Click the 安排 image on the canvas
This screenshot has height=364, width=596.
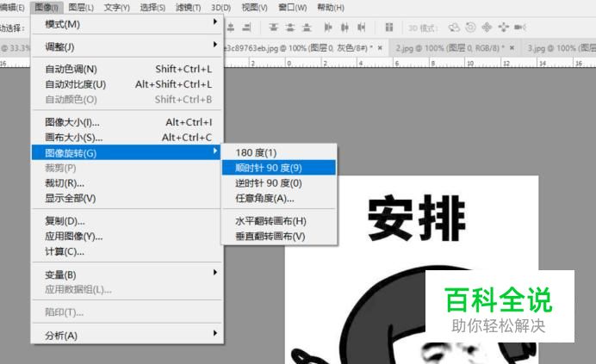[412, 269]
